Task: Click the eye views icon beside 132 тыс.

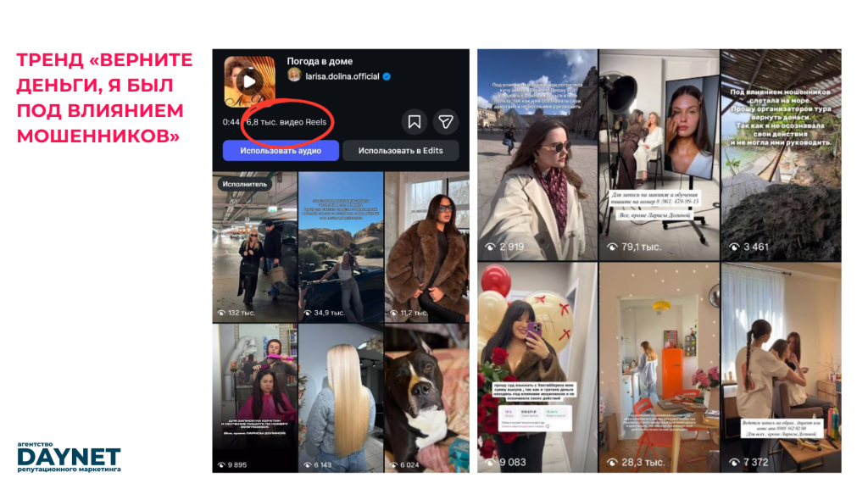Action: coord(221,313)
